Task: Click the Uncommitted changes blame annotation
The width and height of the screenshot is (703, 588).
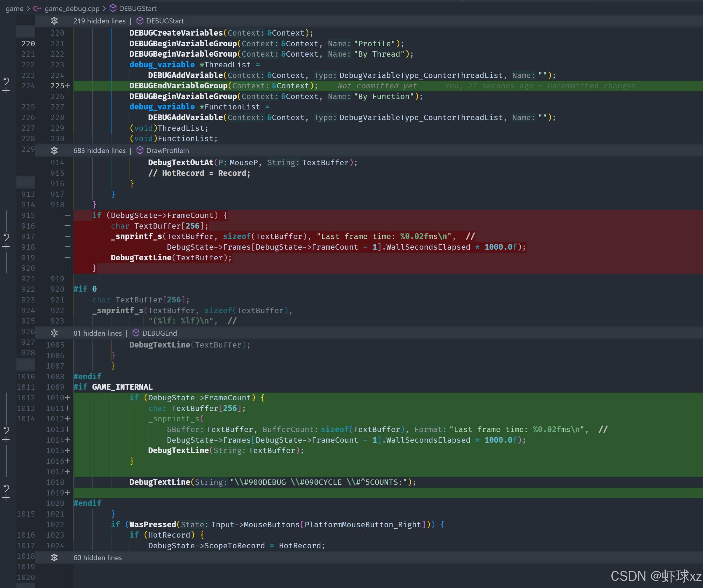Action: click(591, 86)
